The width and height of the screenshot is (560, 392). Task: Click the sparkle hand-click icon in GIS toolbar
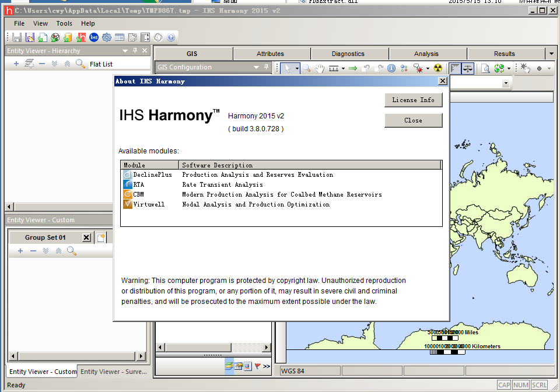coord(526,68)
